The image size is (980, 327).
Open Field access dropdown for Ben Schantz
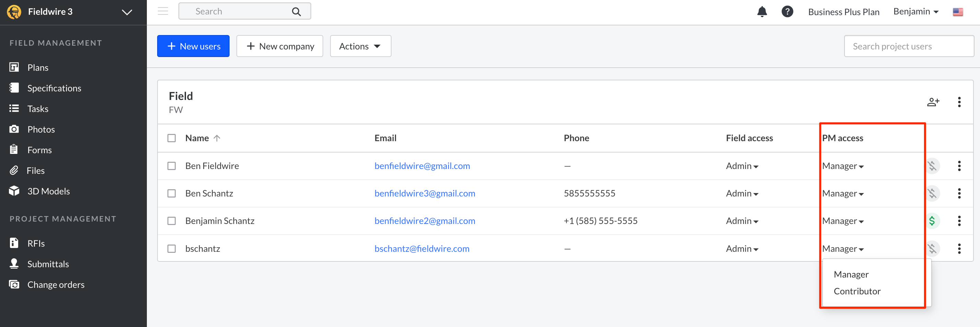742,193
